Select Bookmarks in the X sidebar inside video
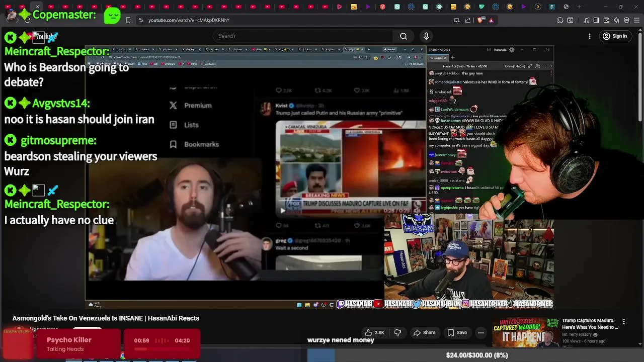The height and width of the screenshot is (362, 644). pos(194,144)
